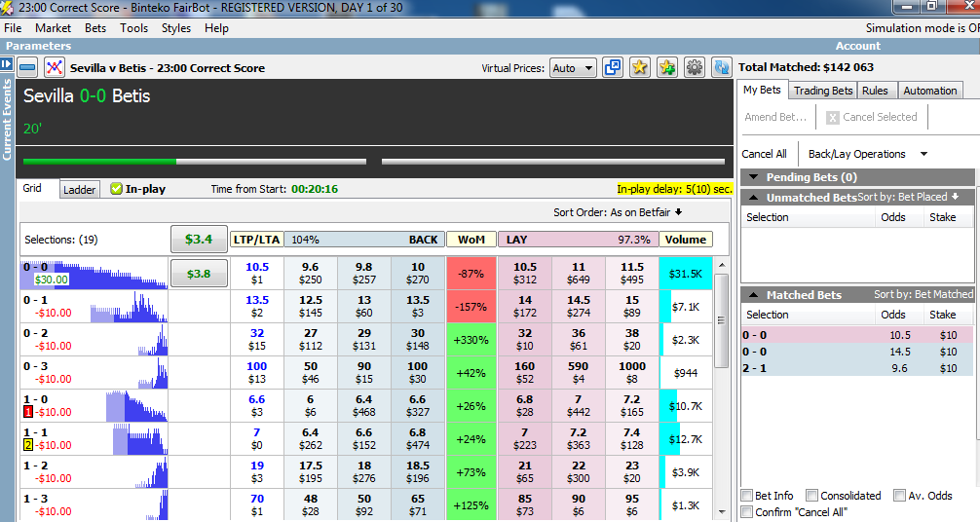This screenshot has width=980, height=522.
Task: Switch to the Trading Bets tab
Action: point(822,91)
